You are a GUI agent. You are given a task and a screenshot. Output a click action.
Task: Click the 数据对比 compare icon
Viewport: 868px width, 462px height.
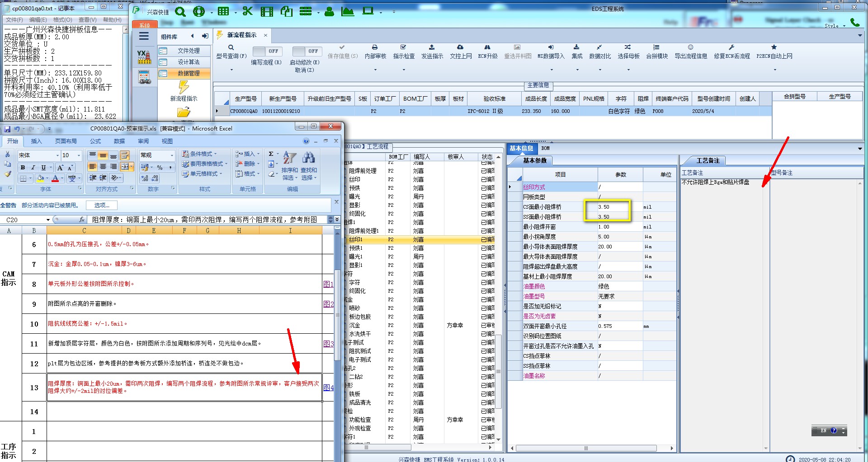point(599,47)
